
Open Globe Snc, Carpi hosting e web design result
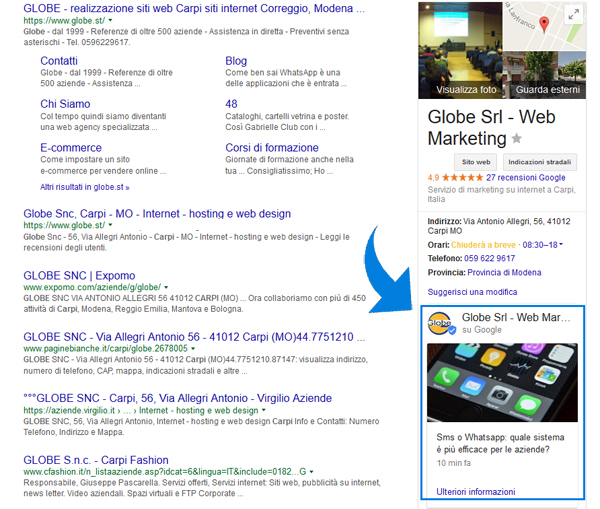pos(157,214)
